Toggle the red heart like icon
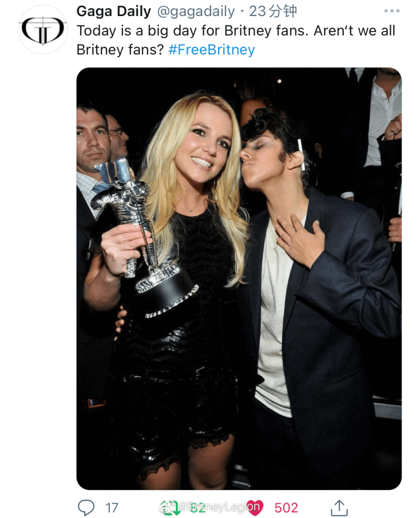420x518 pixels. (255, 508)
